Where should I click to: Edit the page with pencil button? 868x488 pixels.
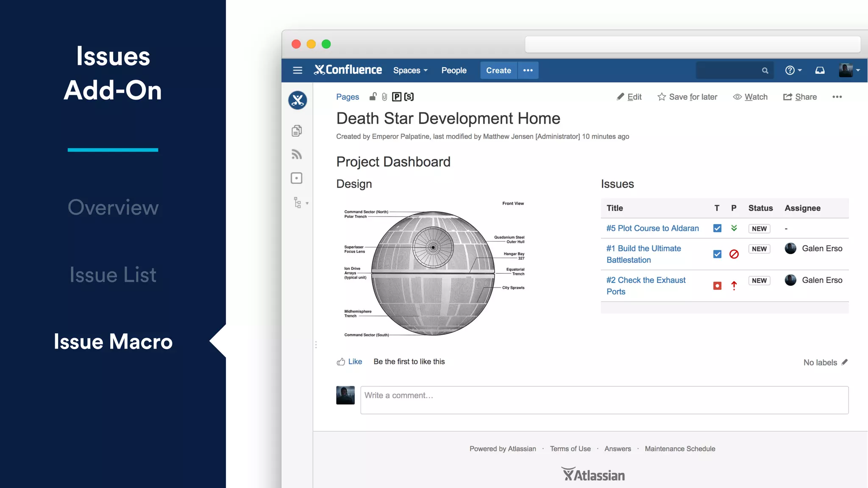tap(629, 97)
